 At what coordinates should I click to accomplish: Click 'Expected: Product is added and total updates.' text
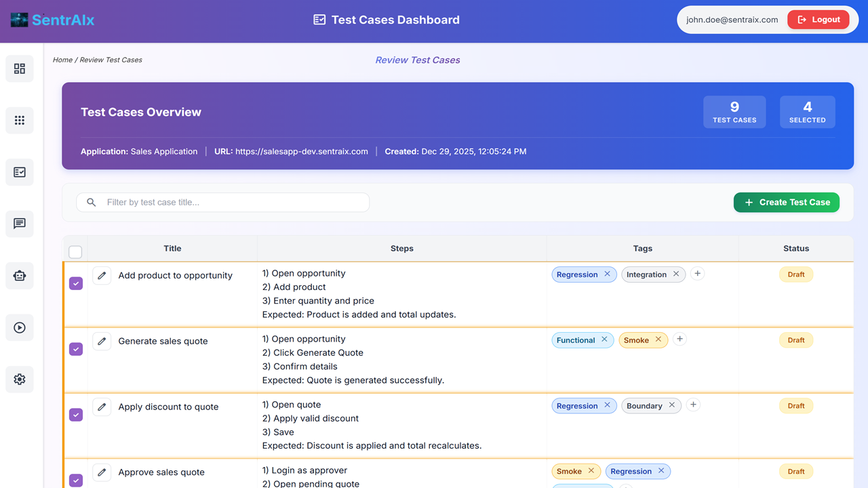click(x=359, y=314)
